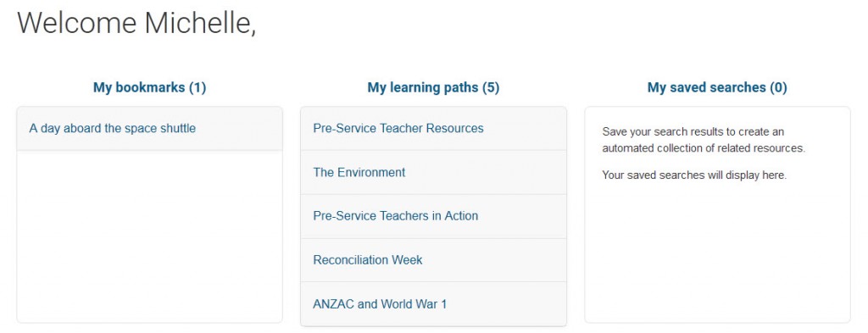Open the Pre-Service Teacher Resources learning path
This screenshot has width=868, height=333.
[398, 128]
